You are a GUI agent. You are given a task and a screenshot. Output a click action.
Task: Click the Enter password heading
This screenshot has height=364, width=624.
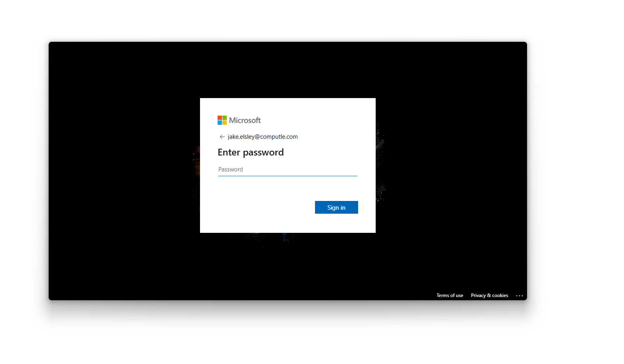click(x=251, y=152)
